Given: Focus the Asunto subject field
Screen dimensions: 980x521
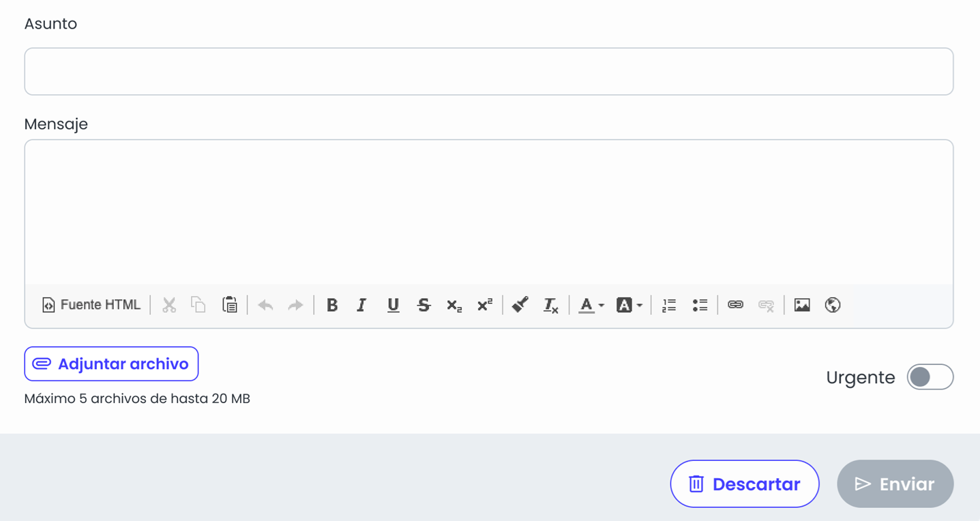Looking at the screenshot, I should point(489,72).
